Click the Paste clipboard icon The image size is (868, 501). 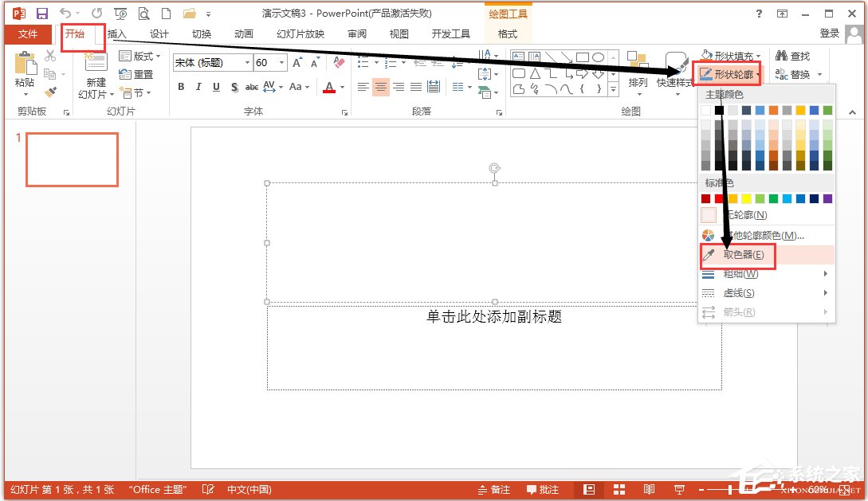(x=25, y=63)
